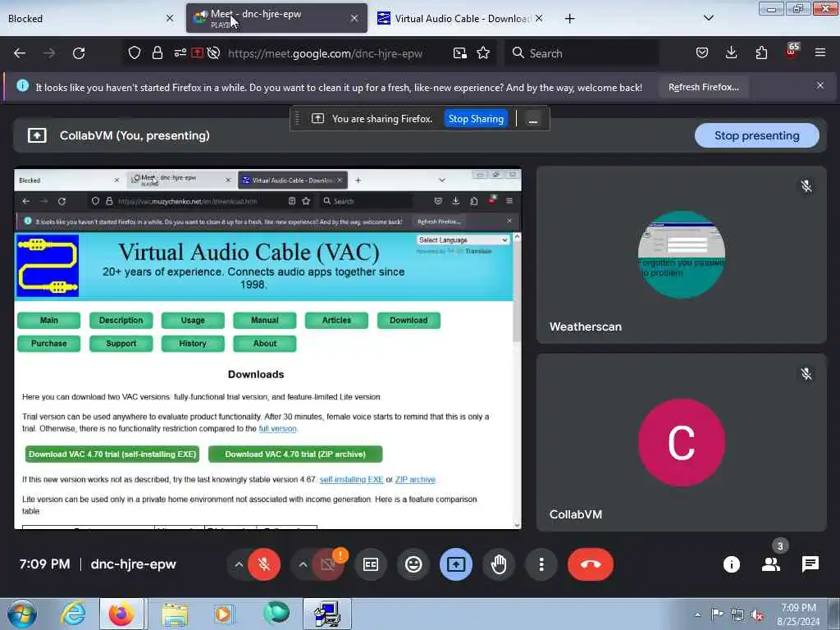The height and width of the screenshot is (630, 840).
Task: Launch Internet Explorer from the taskbar
Action: tap(73, 614)
